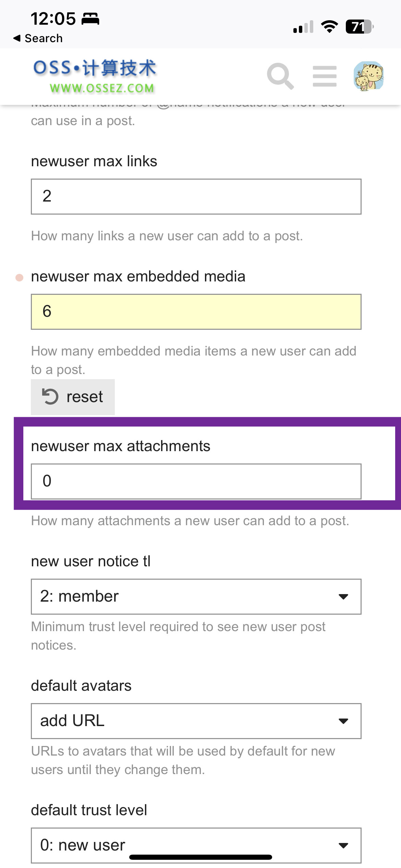Tap the newuser max attachments label
The height and width of the screenshot is (868, 401).
tap(121, 446)
